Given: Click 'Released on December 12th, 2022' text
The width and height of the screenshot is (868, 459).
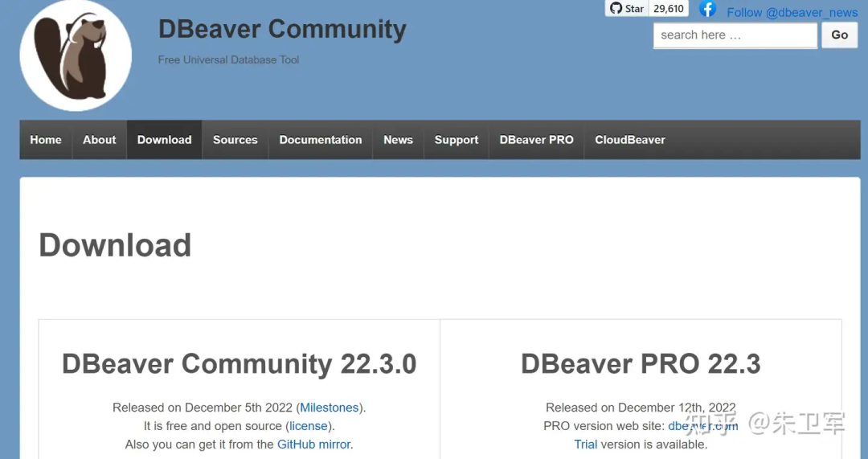Looking at the screenshot, I should (x=641, y=408).
